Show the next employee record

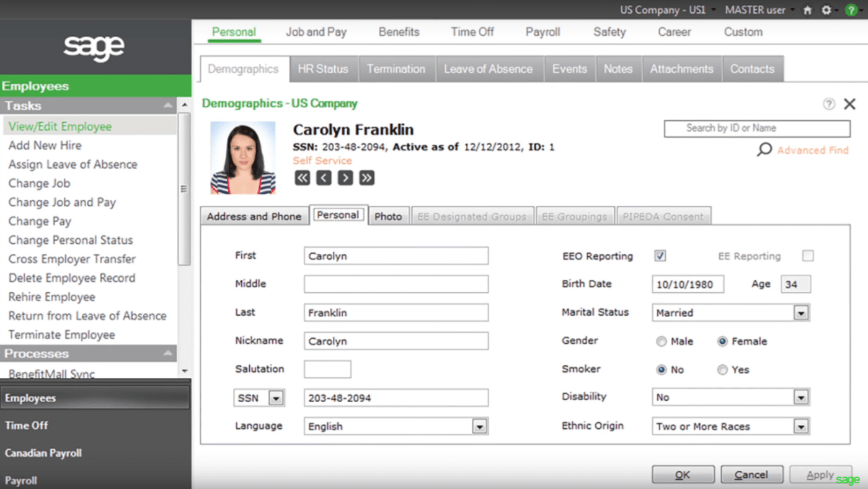(x=345, y=178)
